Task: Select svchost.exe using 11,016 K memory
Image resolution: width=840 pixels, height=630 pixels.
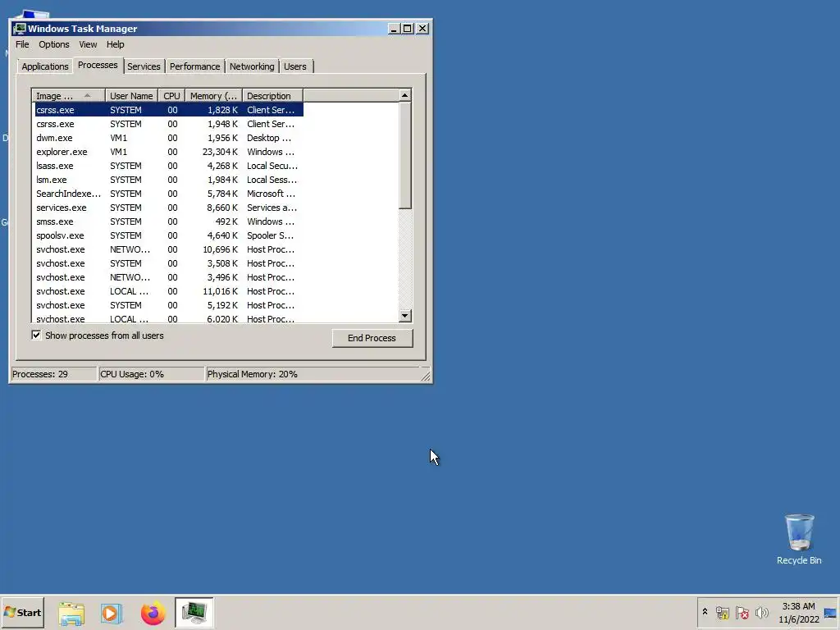Action: click(x=169, y=291)
